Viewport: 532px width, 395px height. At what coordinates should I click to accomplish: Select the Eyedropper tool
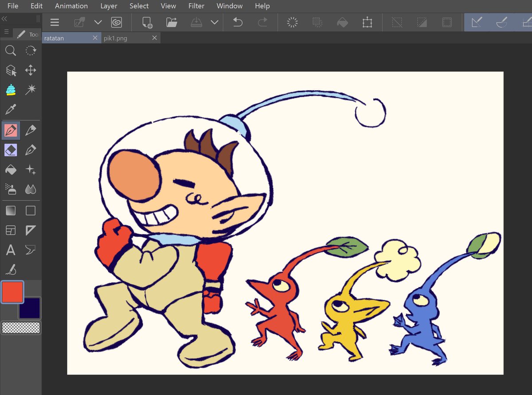[x=11, y=109]
